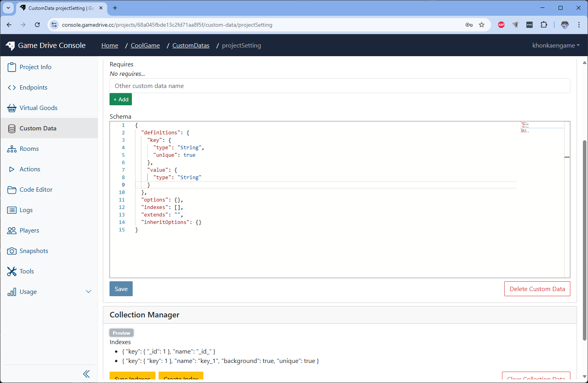The width and height of the screenshot is (588, 383).
Task: Open CustomDatas from the breadcrumb trail
Action: [191, 45]
